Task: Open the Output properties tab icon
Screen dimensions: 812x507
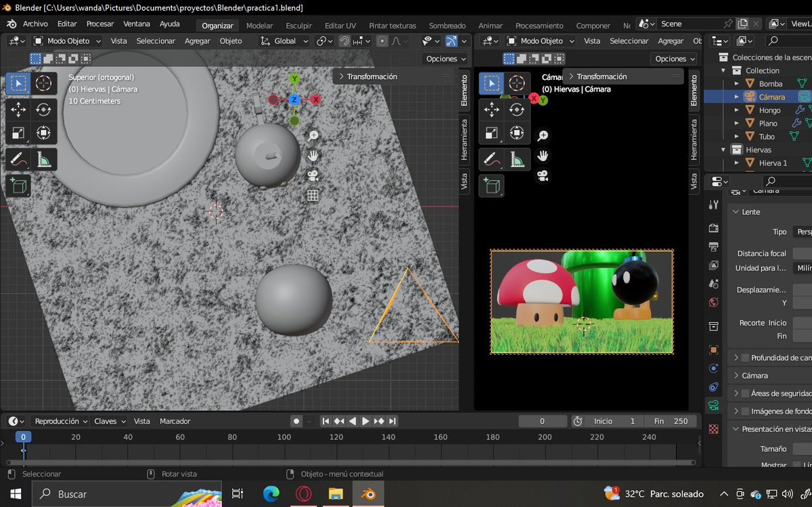Action: [x=713, y=246]
